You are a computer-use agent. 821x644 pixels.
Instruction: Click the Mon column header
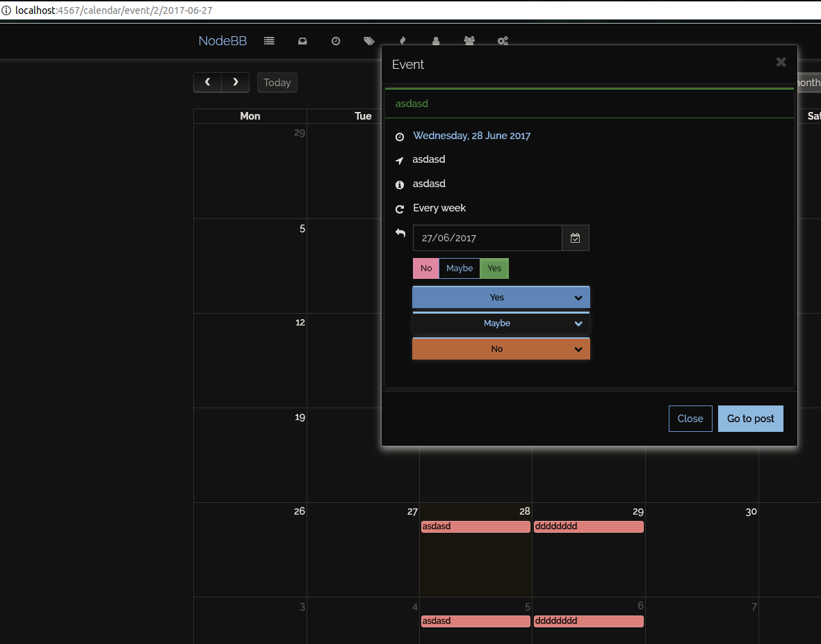coord(250,116)
